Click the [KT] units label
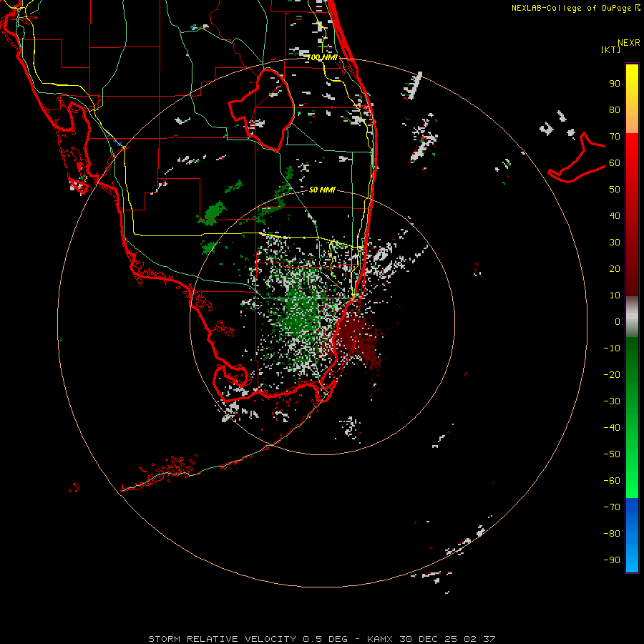 point(610,49)
